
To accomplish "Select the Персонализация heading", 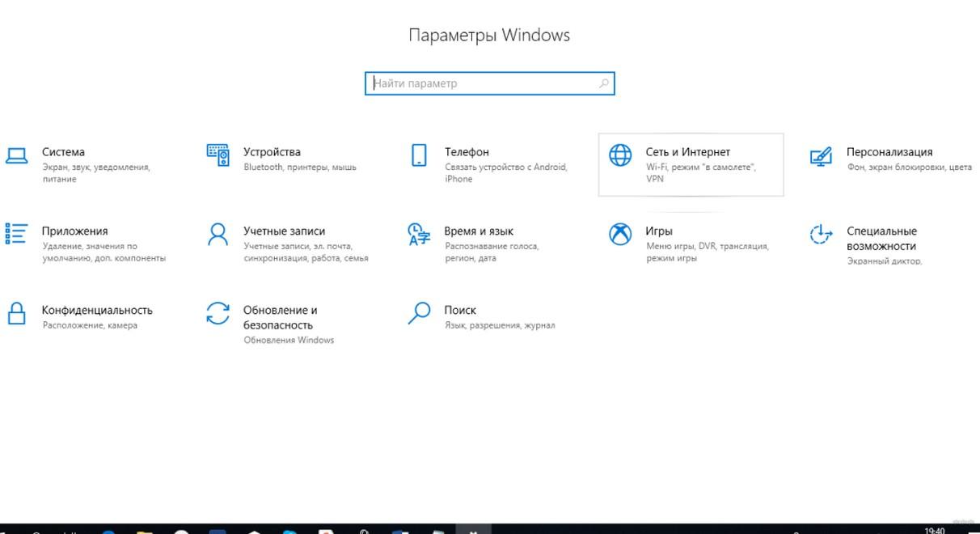I will [x=889, y=152].
